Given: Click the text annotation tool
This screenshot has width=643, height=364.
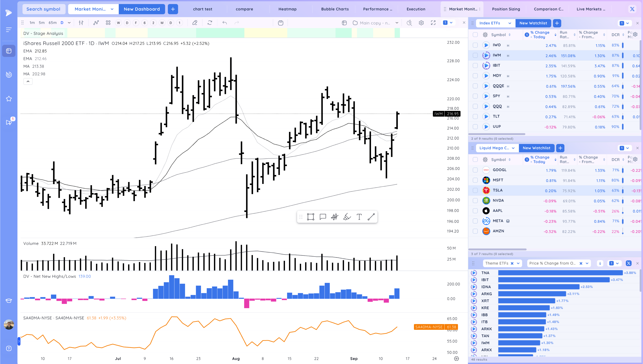Looking at the screenshot, I should click(359, 217).
